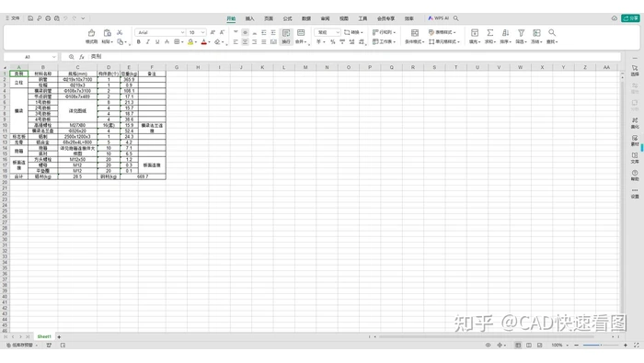
Task: Align cell text to vertical middle
Action: (x=246, y=32)
